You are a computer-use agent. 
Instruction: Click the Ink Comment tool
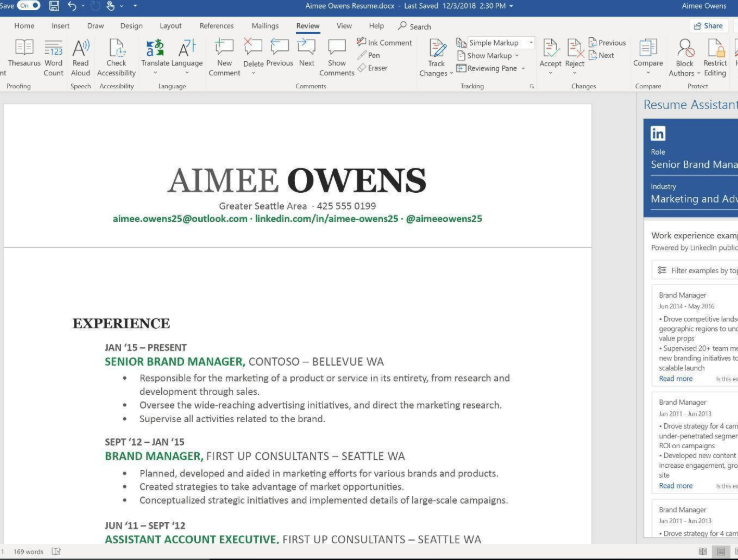click(385, 42)
